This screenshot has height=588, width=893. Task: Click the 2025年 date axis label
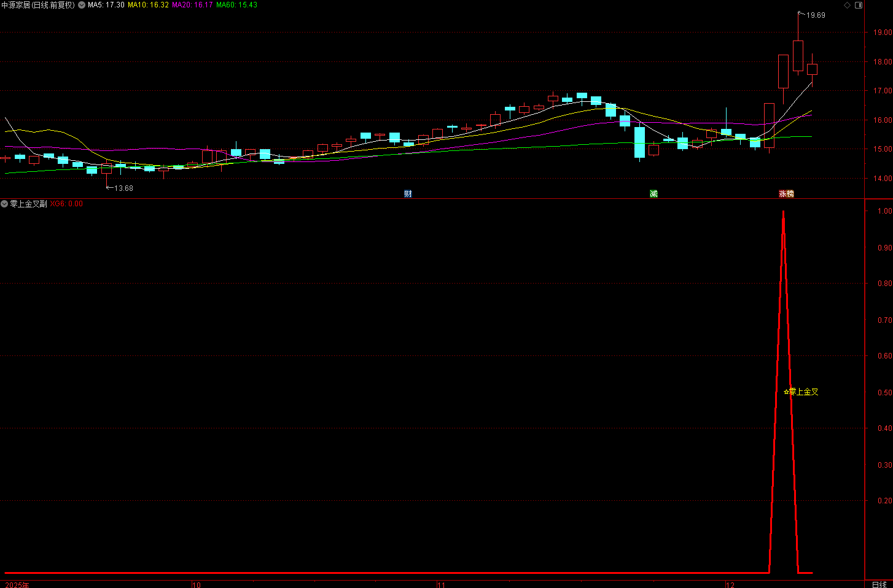pyautogui.click(x=17, y=584)
